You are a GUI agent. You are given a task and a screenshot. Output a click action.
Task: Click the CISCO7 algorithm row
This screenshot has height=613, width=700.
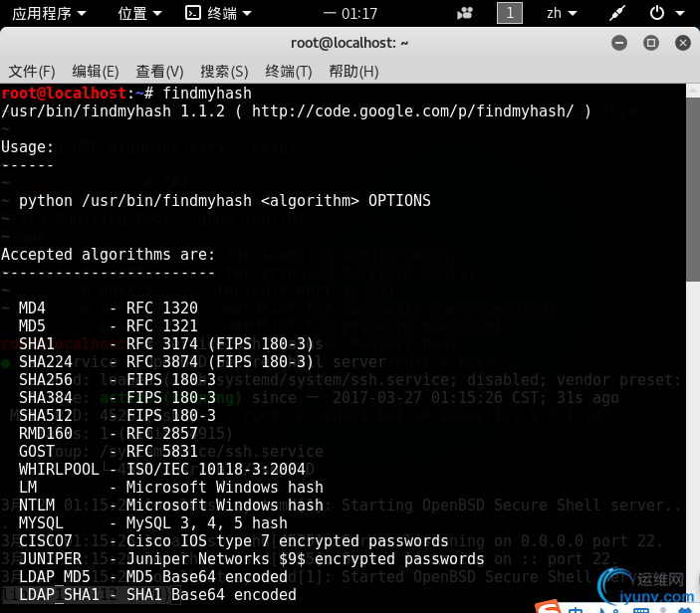pos(233,540)
